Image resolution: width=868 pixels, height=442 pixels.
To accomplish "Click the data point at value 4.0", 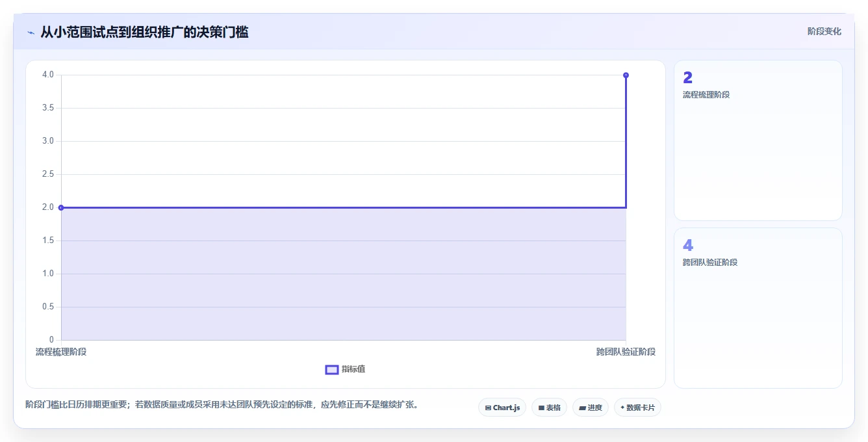I will 626,75.
